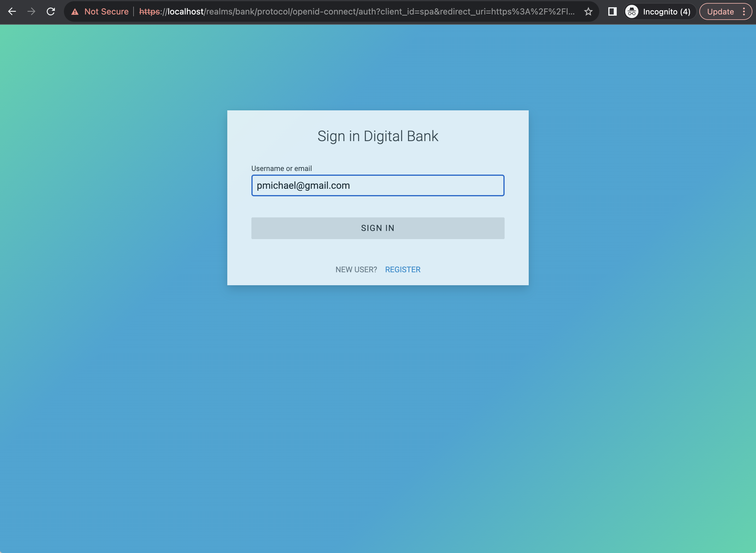The height and width of the screenshot is (553, 756).
Task: Focus the Username or email input field
Action: coord(377,185)
